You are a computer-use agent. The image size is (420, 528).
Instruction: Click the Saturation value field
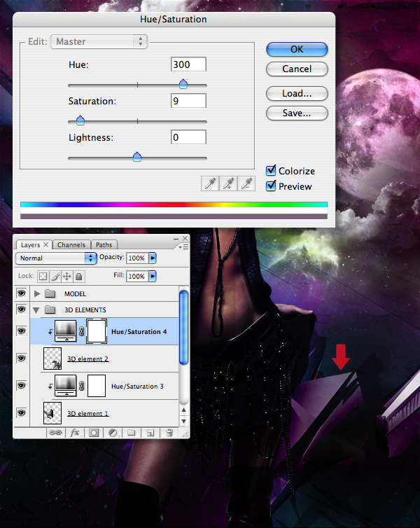click(x=188, y=101)
